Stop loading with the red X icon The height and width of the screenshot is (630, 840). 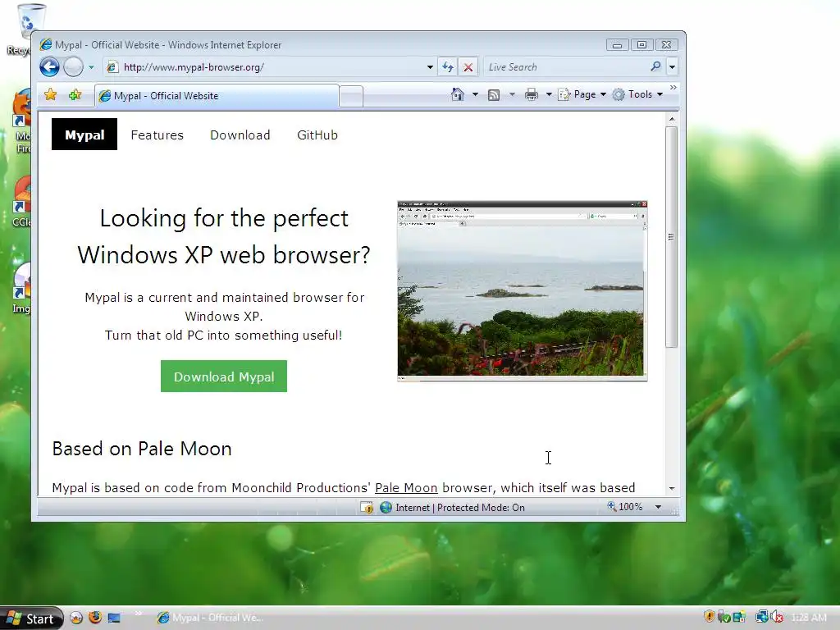[x=468, y=67]
